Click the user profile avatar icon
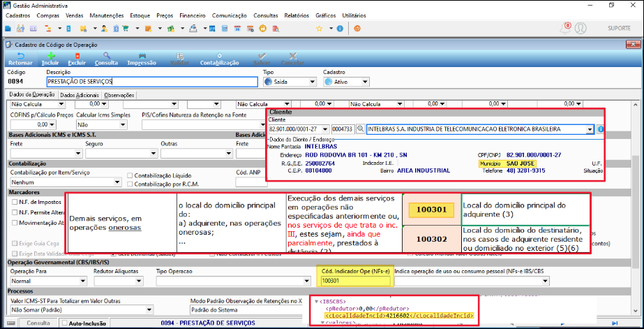Viewport: 644px width, 329px height. [x=581, y=28]
